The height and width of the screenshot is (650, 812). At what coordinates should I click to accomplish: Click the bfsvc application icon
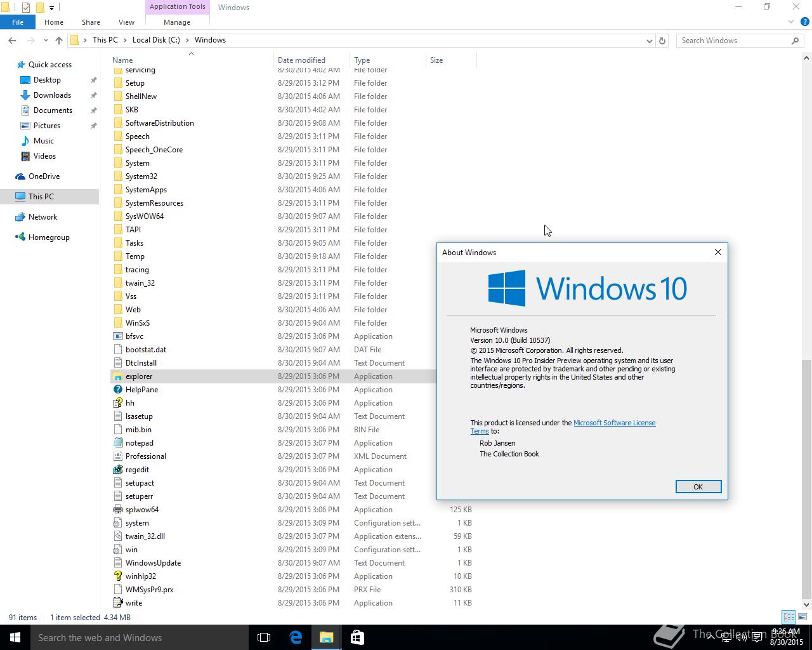click(117, 336)
